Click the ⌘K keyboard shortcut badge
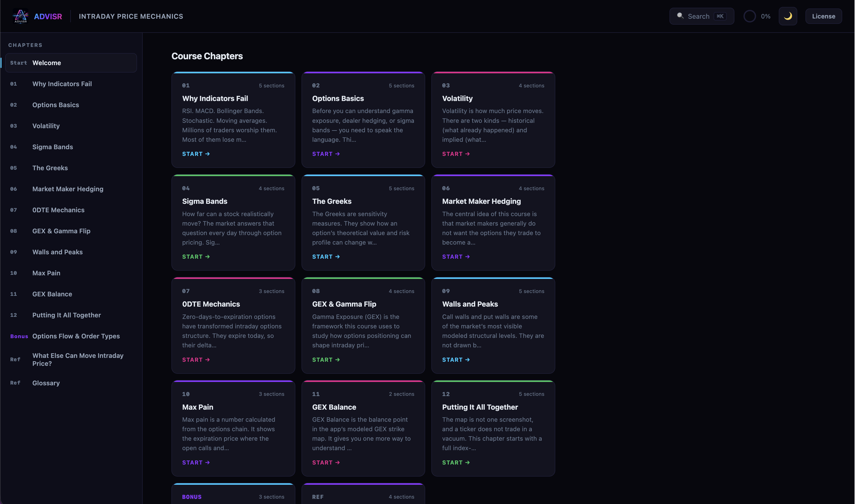The width and height of the screenshot is (855, 504). tap(720, 16)
